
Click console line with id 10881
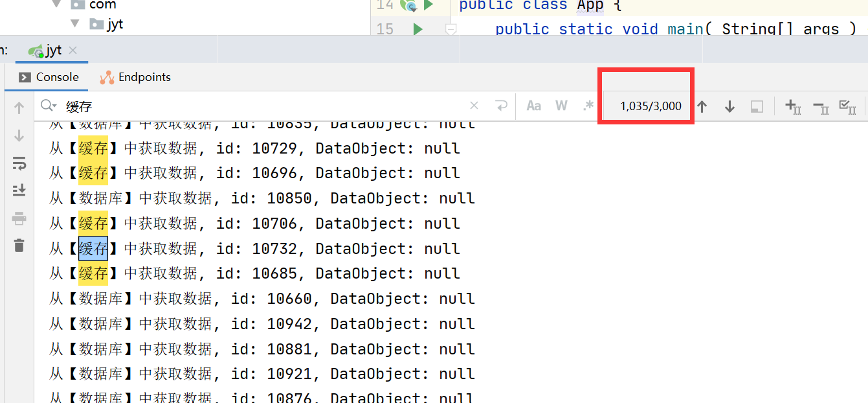point(262,349)
